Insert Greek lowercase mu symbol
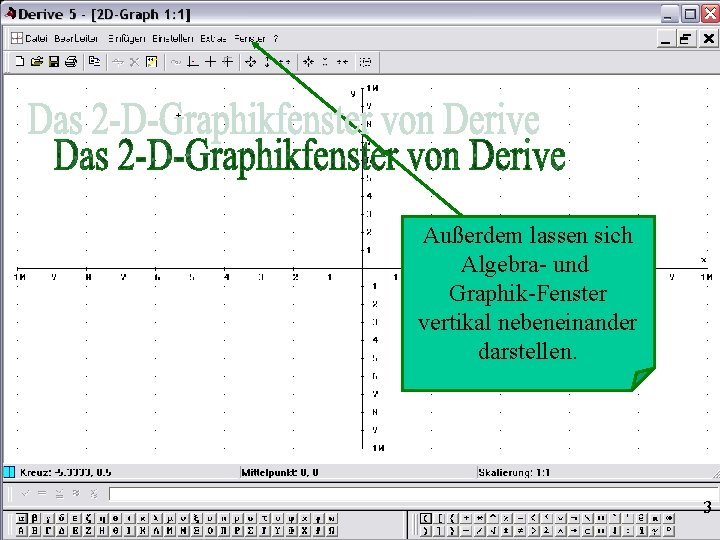Image resolution: width=720 pixels, height=540 pixels. pos(170,518)
